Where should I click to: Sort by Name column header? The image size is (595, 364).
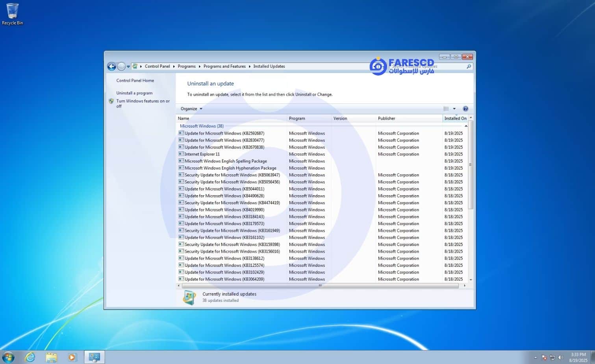231,118
